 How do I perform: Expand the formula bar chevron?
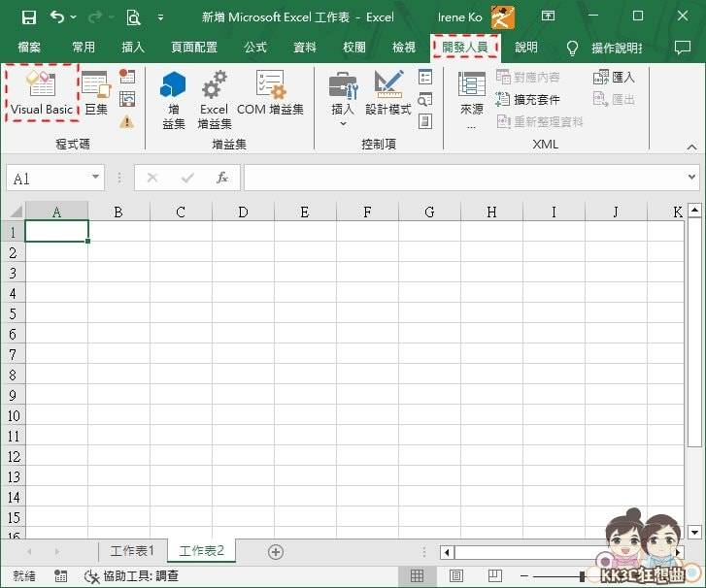[x=691, y=178]
